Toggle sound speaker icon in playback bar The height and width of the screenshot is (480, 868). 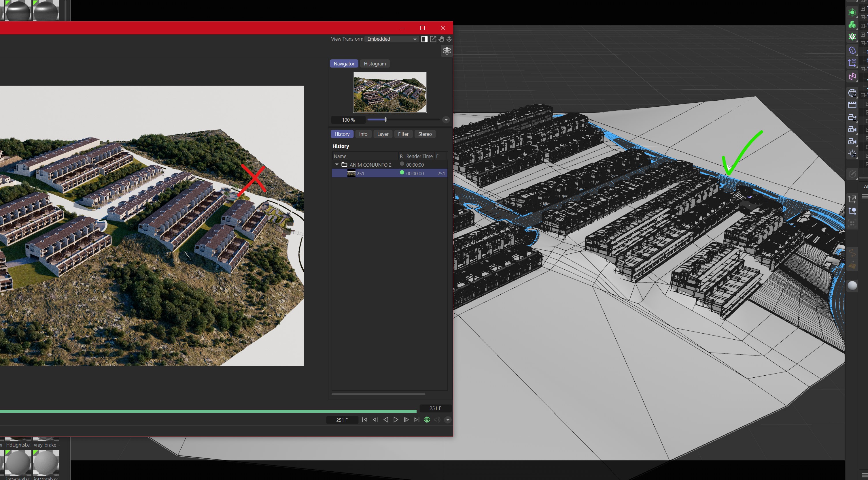click(x=437, y=420)
